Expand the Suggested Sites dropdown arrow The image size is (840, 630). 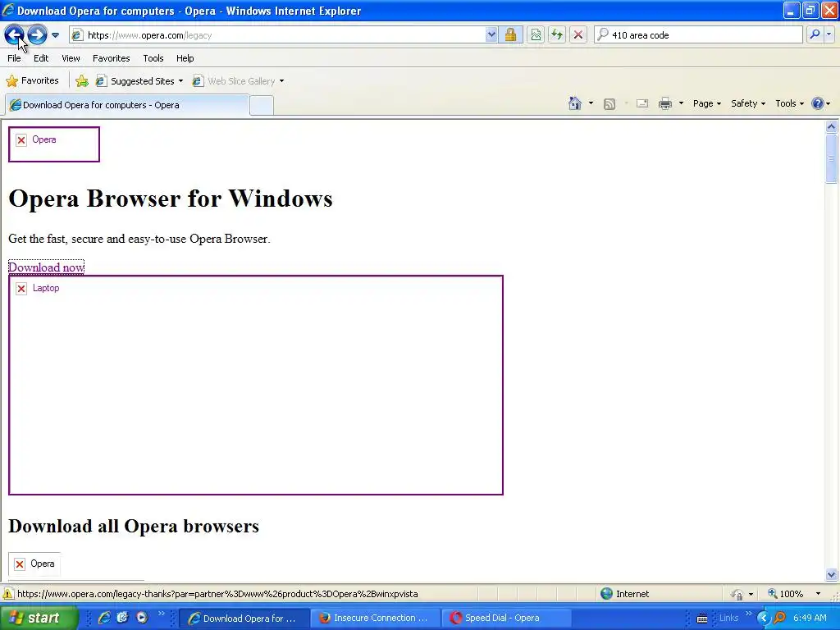coord(180,81)
